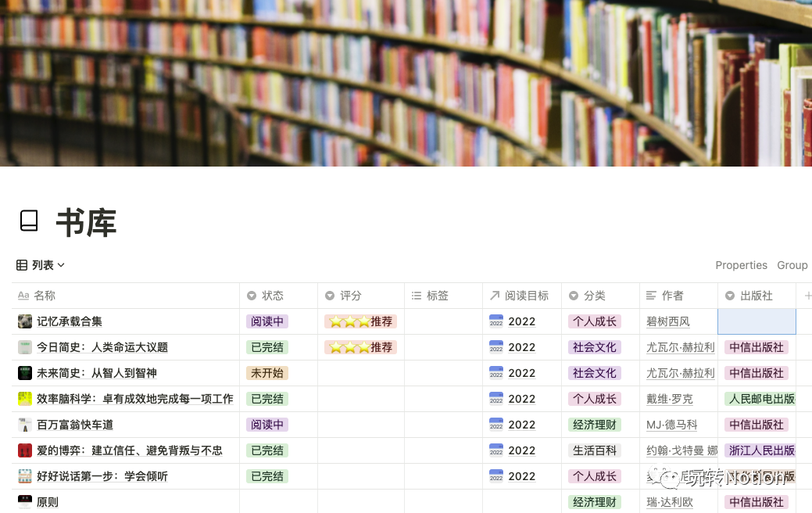This screenshot has width=812, height=513.
Task: Click the 效率脑科学 yellow book icon
Action: click(x=25, y=399)
